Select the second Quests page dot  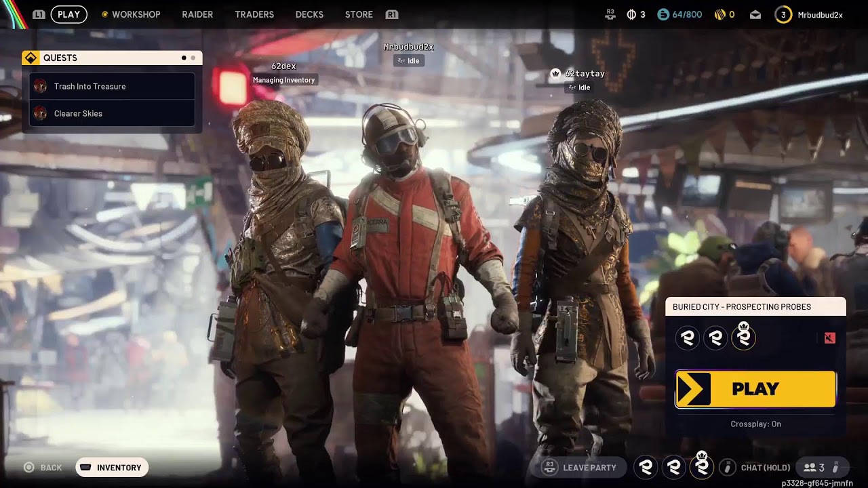pos(193,58)
